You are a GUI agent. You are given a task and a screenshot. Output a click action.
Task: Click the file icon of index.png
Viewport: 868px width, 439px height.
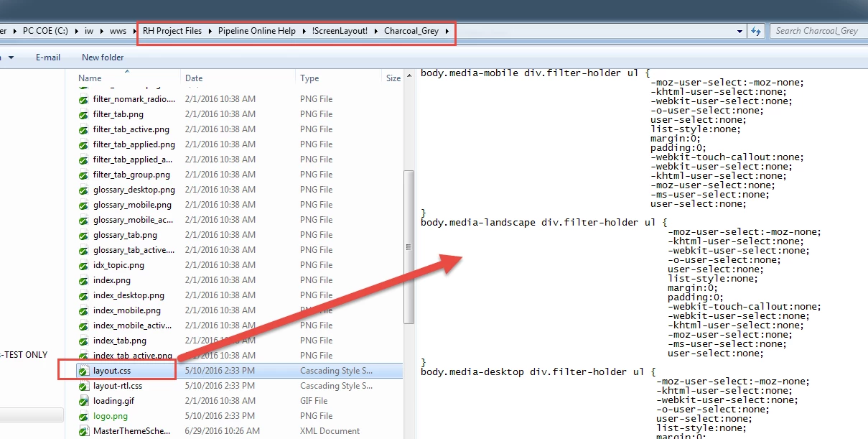[83, 280]
